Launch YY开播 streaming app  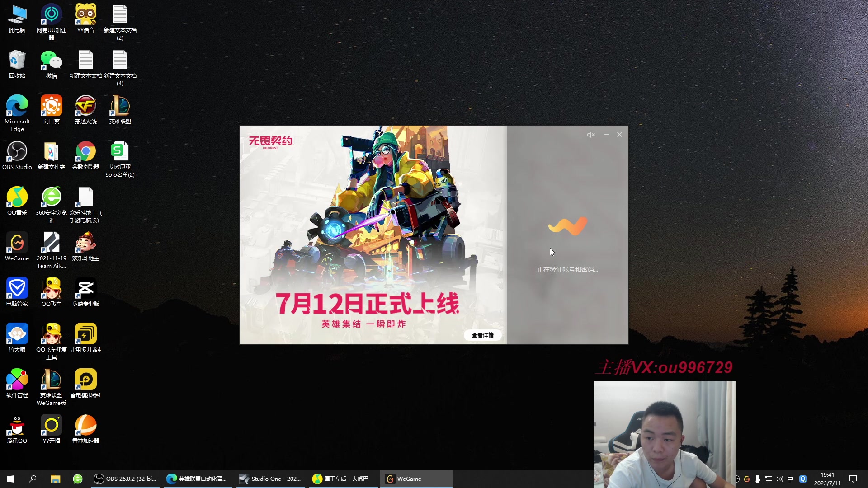click(x=51, y=425)
